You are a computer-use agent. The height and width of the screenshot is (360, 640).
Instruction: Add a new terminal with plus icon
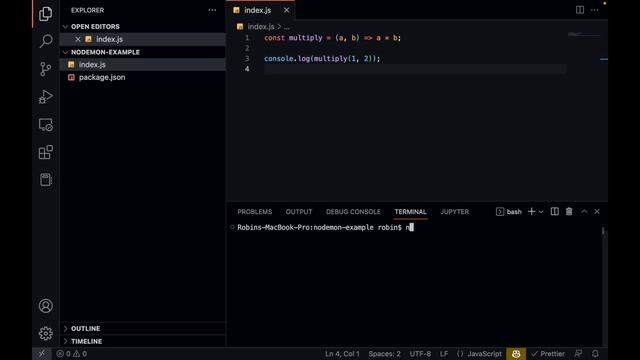531,211
